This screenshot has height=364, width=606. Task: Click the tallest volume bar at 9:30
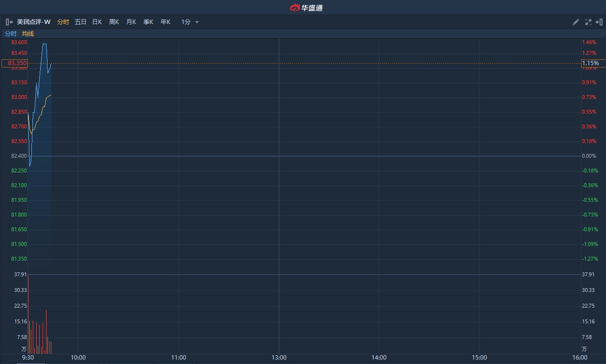[x=28, y=314]
